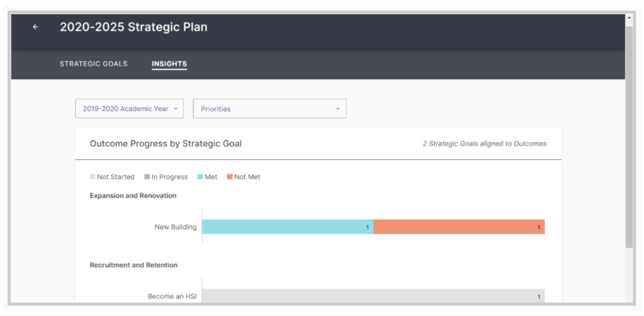Toggle the Met legend swatch

tap(200, 177)
